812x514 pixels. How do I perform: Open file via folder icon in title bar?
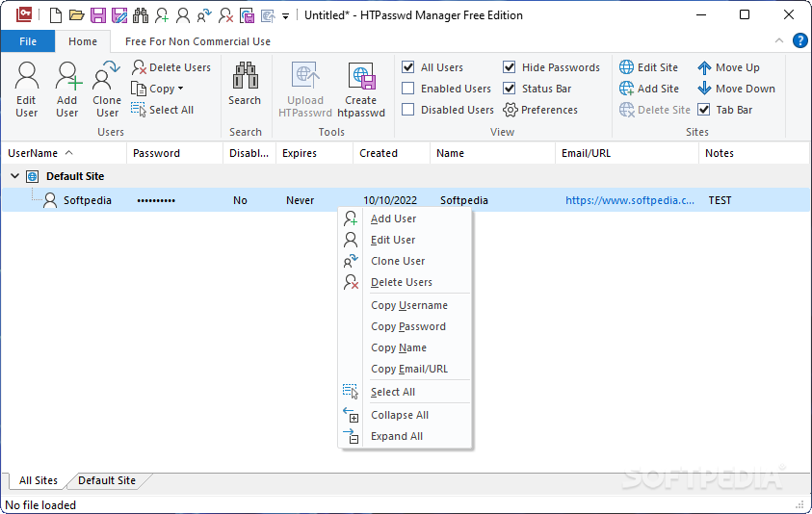point(77,15)
